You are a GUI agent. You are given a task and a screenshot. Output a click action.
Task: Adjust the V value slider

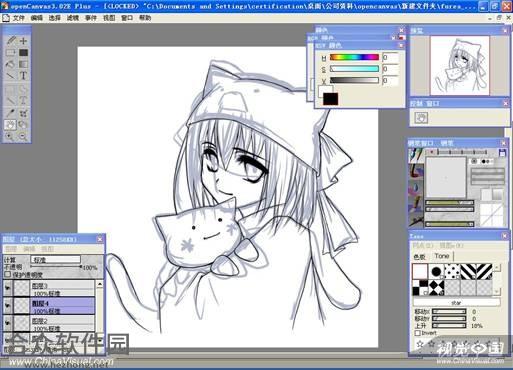(x=354, y=80)
